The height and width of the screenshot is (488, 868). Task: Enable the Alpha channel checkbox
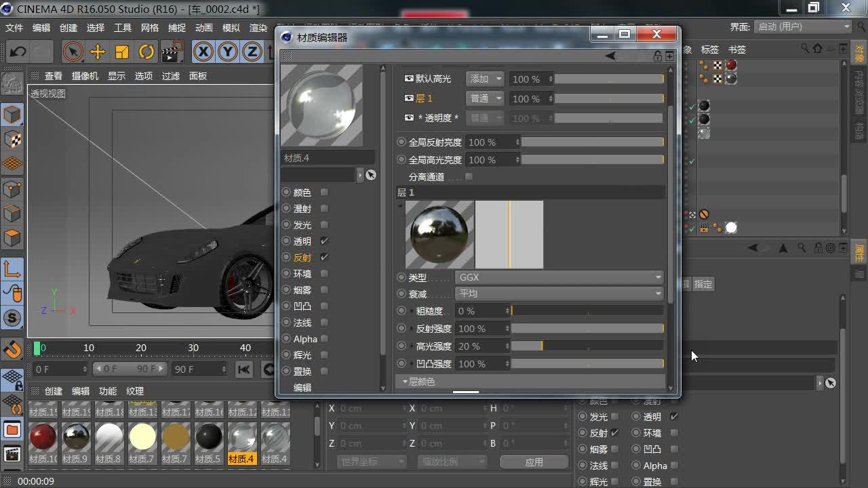[324, 339]
